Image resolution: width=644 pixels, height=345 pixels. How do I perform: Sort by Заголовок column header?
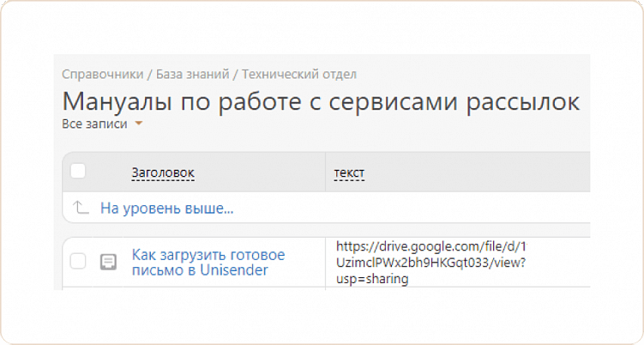pos(163,173)
